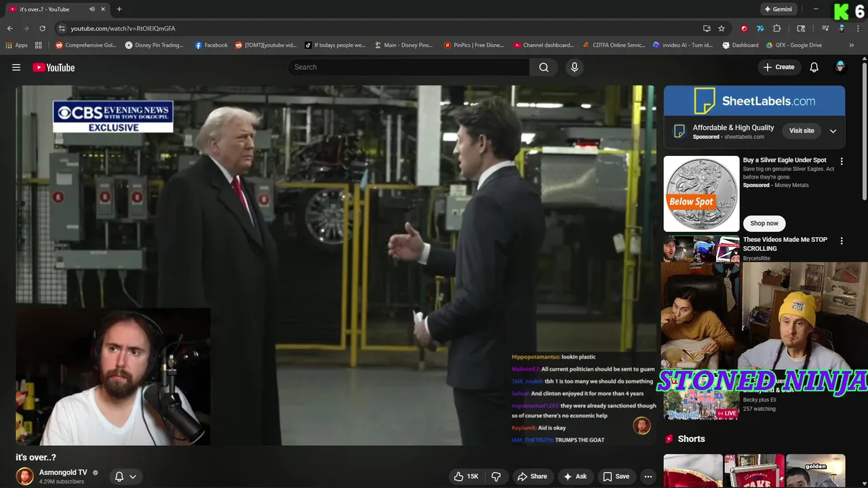Viewport: 868px width, 488px height.
Task: Open the invideo AI bookmark
Action: (683, 45)
